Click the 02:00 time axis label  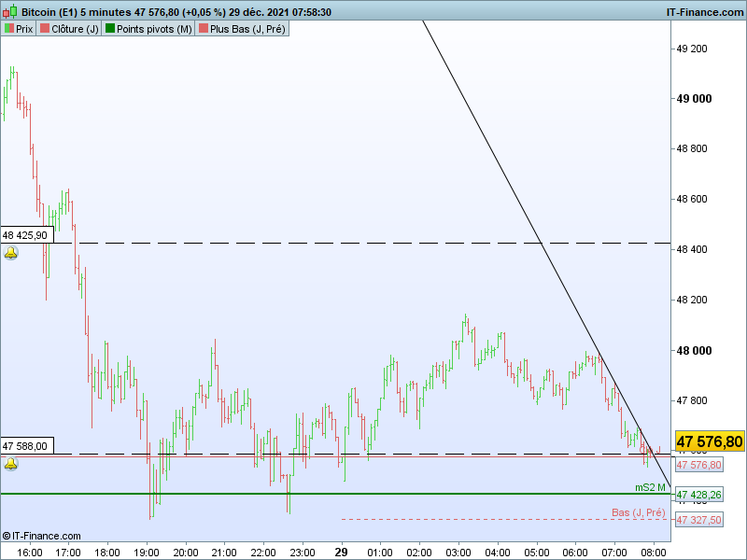click(419, 553)
